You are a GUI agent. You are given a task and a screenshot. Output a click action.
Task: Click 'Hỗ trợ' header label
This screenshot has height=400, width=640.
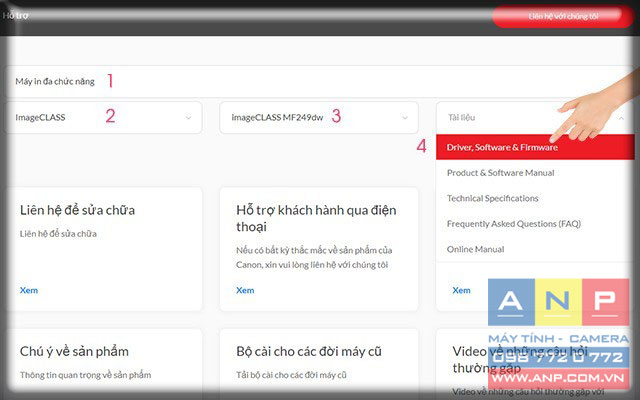[15, 16]
